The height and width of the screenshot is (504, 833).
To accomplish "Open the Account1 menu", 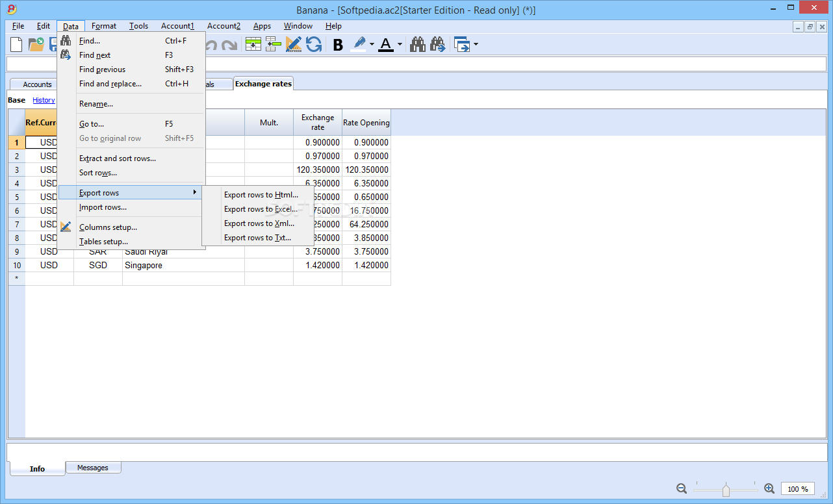I will 177,26.
